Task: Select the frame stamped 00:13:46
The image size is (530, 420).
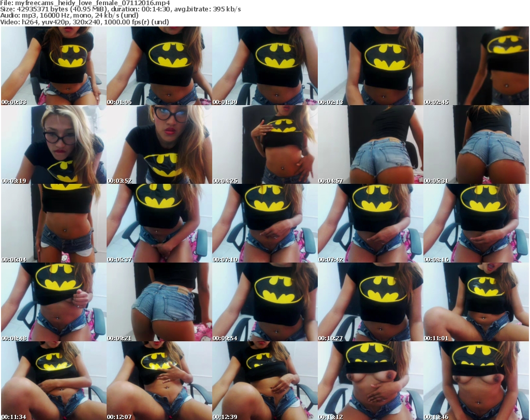Action: coord(476,381)
